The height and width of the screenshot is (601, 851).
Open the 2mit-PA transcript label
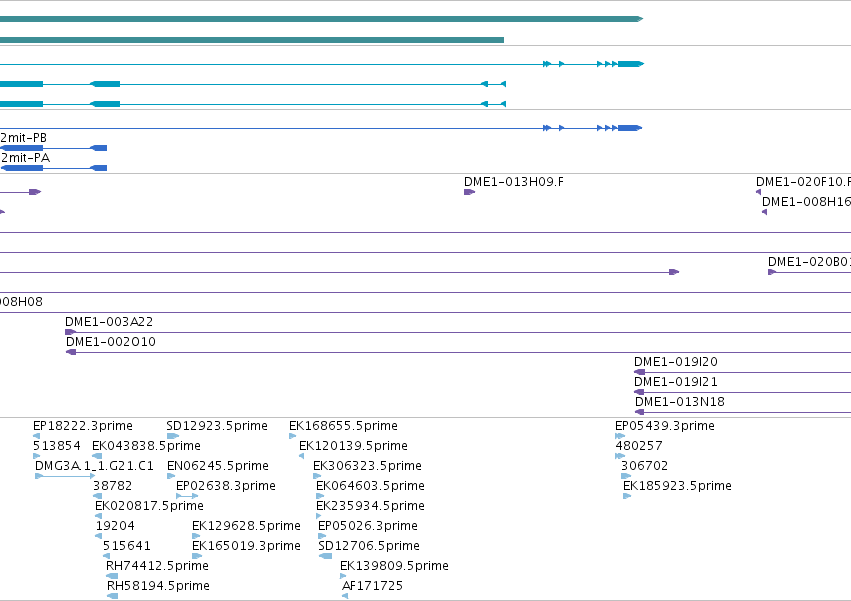pos(26,158)
